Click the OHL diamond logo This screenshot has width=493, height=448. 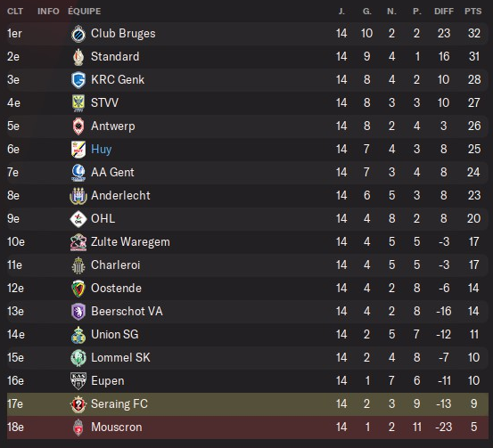pyautogui.click(x=78, y=219)
